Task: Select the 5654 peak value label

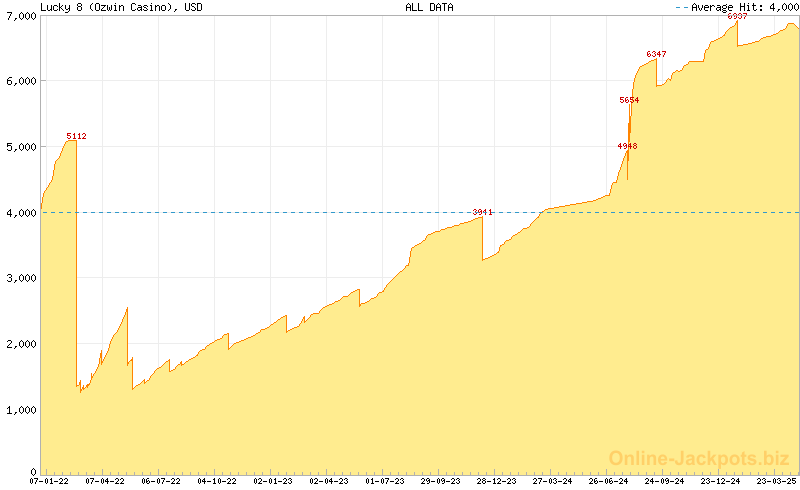Action: (629, 100)
